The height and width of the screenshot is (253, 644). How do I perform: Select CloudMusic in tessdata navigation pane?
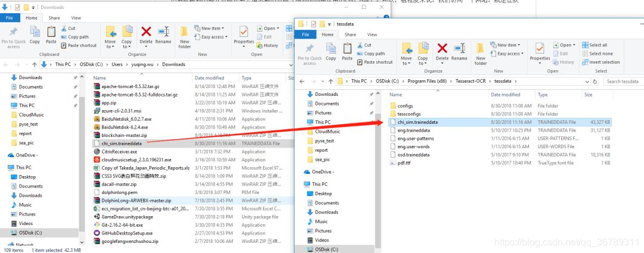coord(327,132)
